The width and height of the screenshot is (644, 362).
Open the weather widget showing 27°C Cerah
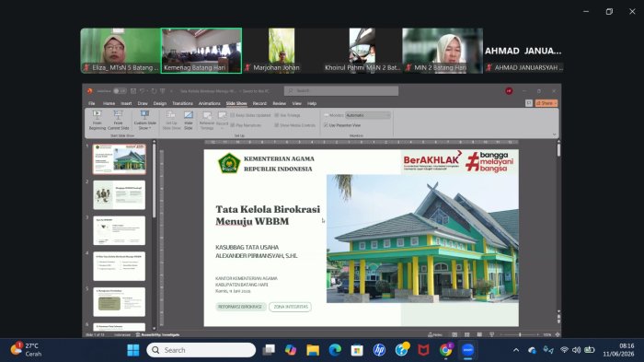[x=26, y=350]
